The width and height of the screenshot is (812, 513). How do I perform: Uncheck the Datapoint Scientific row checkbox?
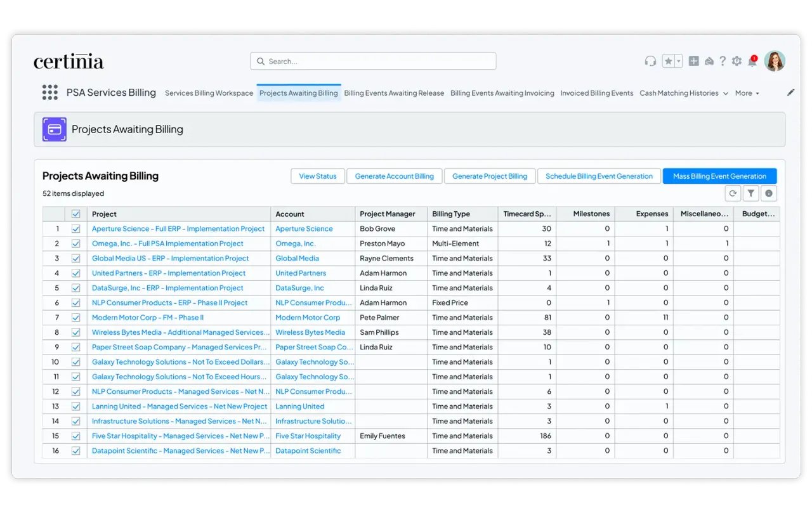(76, 451)
